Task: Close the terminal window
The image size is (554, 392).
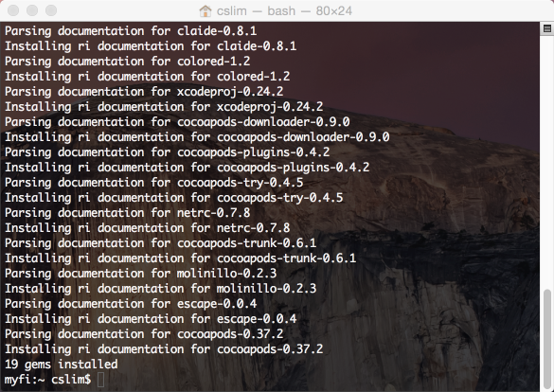Action: click(13, 10)
